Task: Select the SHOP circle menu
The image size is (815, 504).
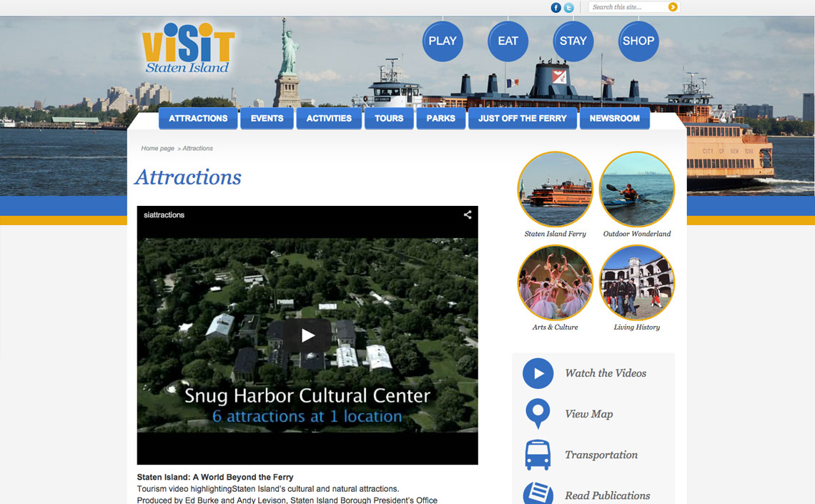Action: click(x=638, y=41)
